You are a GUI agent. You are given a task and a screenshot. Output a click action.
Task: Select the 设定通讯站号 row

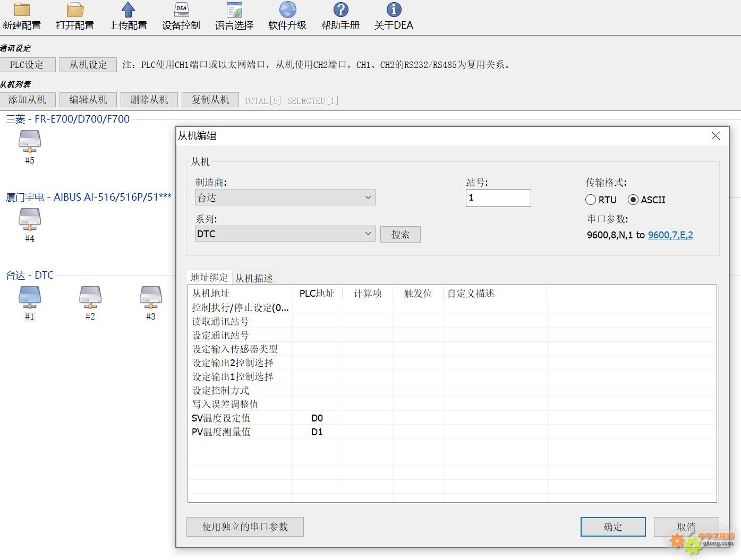(x=452, y=335)
